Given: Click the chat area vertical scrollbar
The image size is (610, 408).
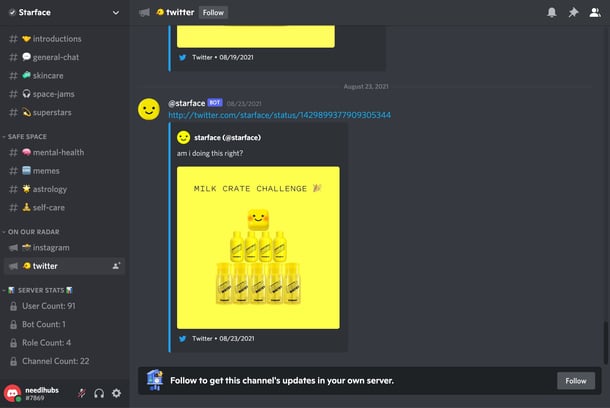Looking at the screenshot, I should click(605, 342).
